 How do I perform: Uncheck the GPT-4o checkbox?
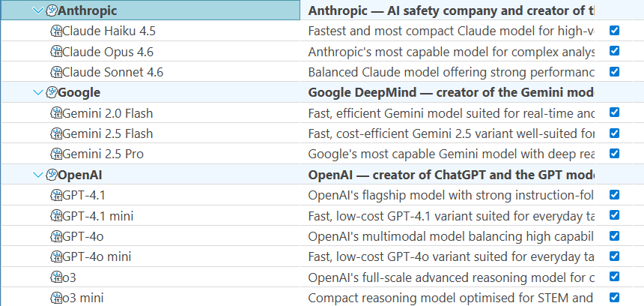coord(615,235)
